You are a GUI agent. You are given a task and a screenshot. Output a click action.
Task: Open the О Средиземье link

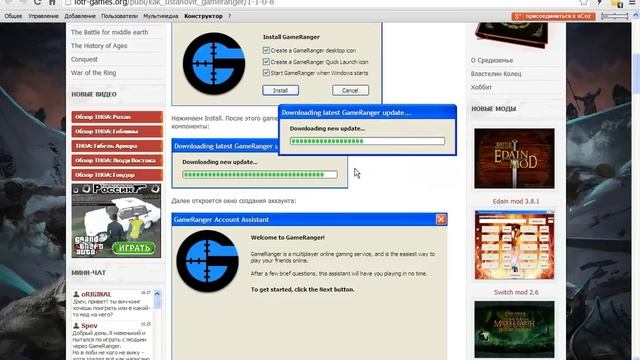point(492,60)
